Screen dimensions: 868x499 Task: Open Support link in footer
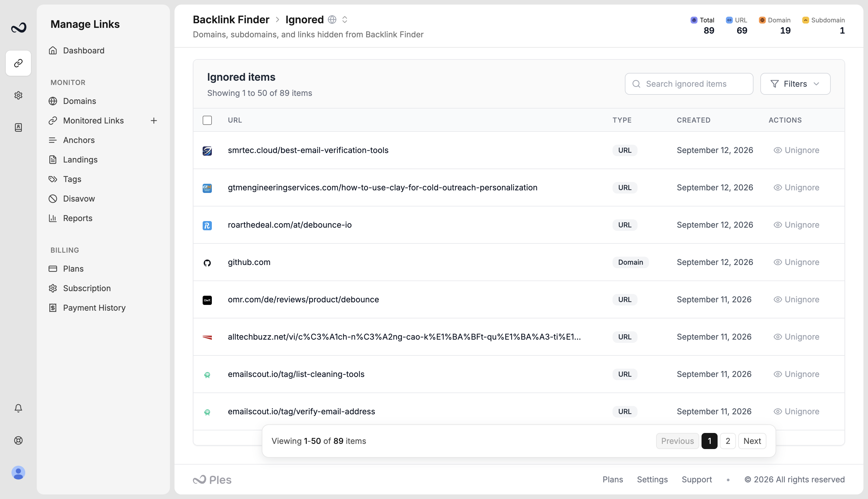coord(696,479)
